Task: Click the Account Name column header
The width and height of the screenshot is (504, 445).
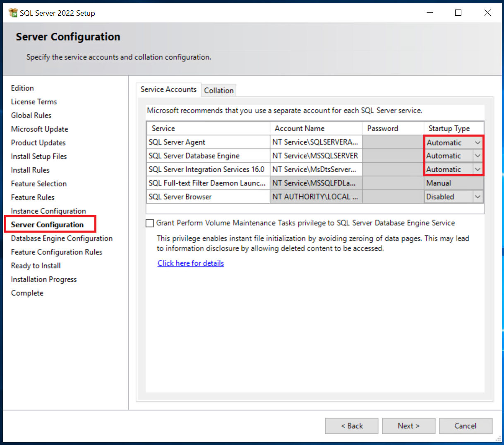Action: (x=316, y=128)
